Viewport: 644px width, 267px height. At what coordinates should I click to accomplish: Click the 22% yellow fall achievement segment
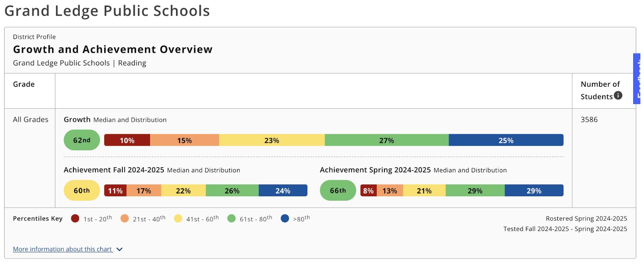(x=183, y=190)
